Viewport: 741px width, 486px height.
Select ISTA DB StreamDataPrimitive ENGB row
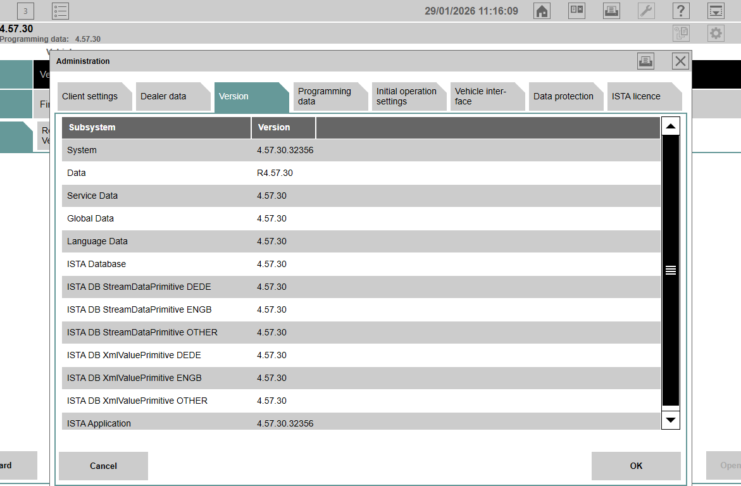361,310
